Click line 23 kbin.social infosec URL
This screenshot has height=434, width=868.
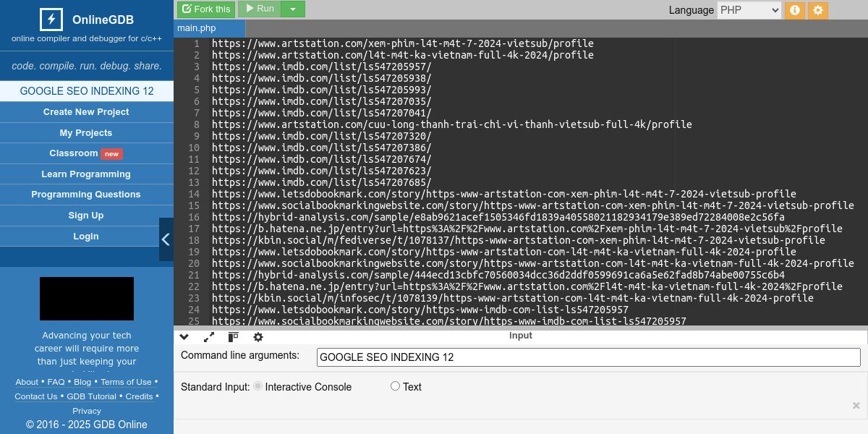pos(513,298)
